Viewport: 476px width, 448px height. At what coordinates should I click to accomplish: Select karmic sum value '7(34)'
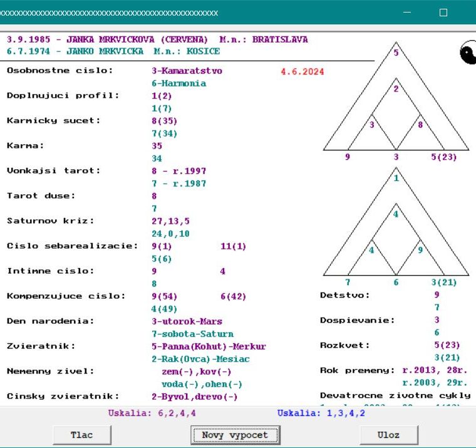tap(165, 133)
